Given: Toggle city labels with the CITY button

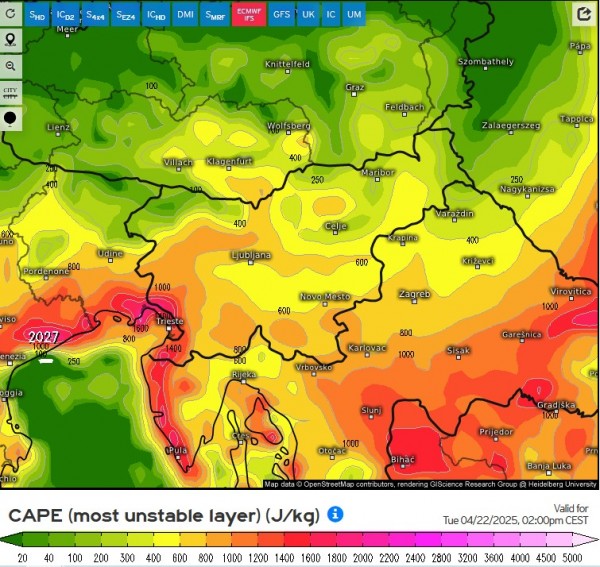Looking at the screenshot, I should click(x=10, y=93).
